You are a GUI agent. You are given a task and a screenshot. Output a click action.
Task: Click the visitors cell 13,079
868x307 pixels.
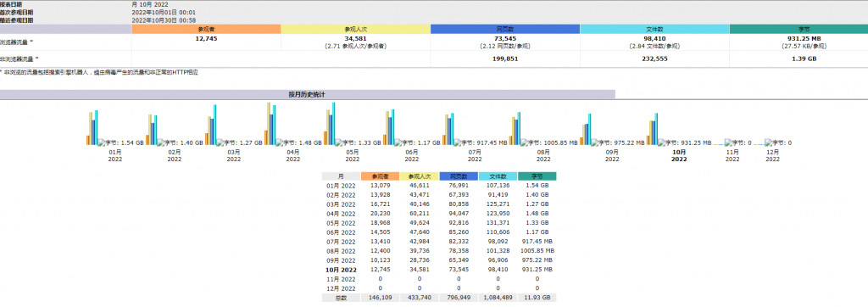pos(380,186)
